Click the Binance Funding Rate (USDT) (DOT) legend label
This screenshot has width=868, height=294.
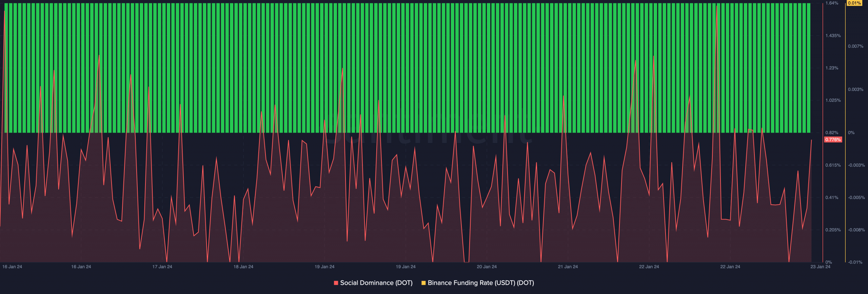pos(481,283)
